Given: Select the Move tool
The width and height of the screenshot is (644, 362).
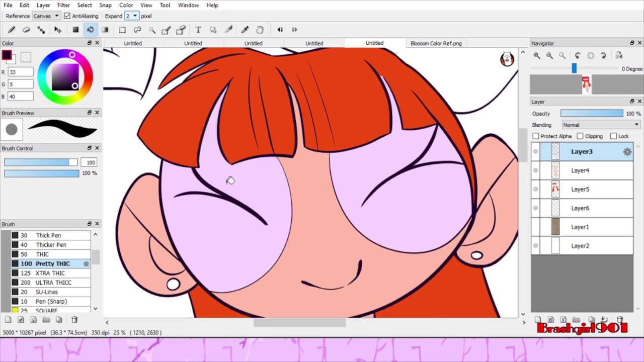Looking at the screenshot, I should click(x=58, y=30).
